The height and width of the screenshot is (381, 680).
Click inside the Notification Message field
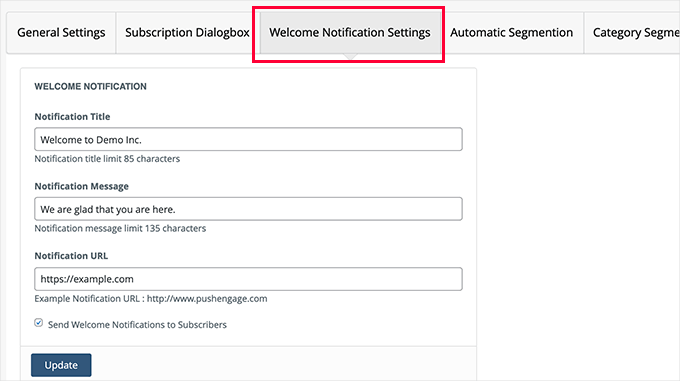click(x=248, y=209)
